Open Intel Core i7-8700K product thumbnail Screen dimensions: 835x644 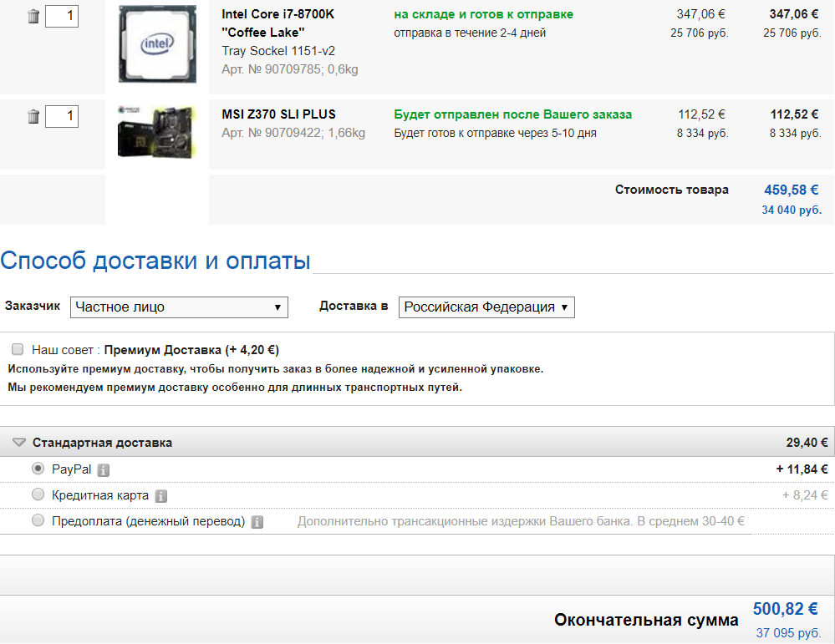coord(157,44)
